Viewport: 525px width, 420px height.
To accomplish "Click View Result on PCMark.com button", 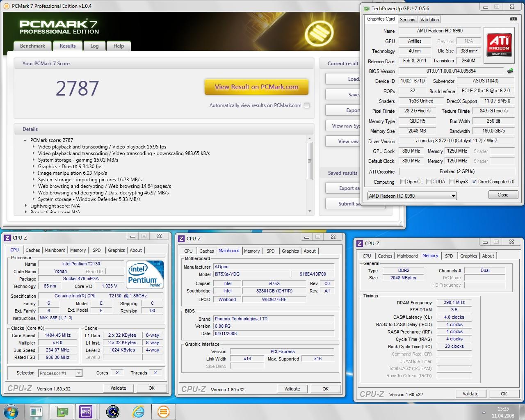I will pos(256,87).
